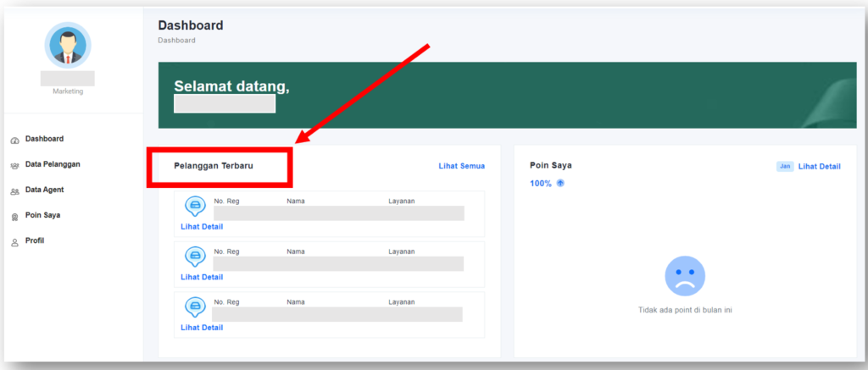868x370 pixels.
Task: Click the Selamat datang welcome text
Action: pos(232,87)
